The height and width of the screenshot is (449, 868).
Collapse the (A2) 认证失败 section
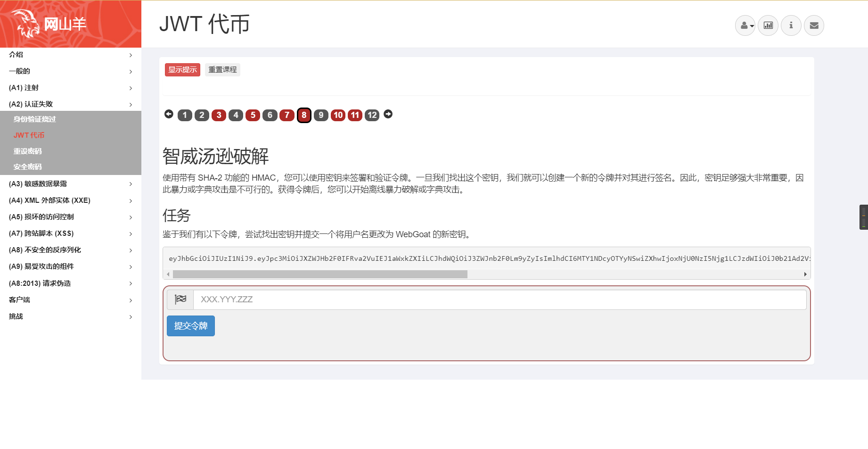coord(71,104)
